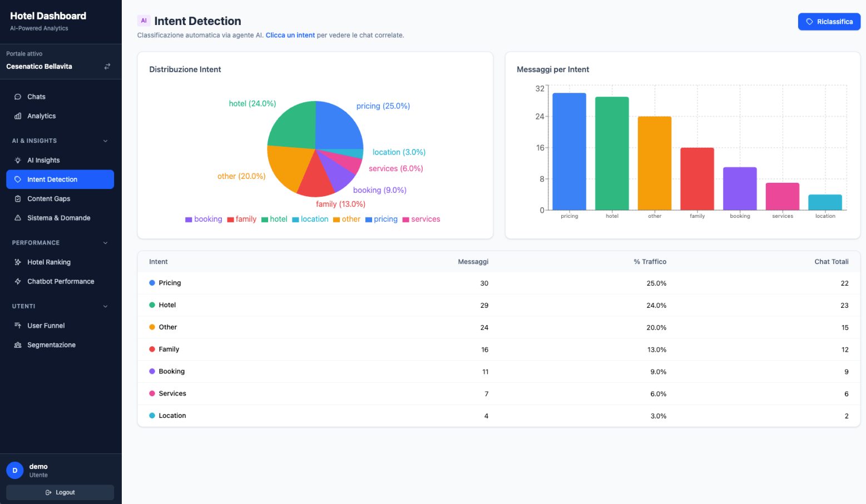Select the Pricing row in intent table
The image size is (866, 504).
click(x=498, y=283)
